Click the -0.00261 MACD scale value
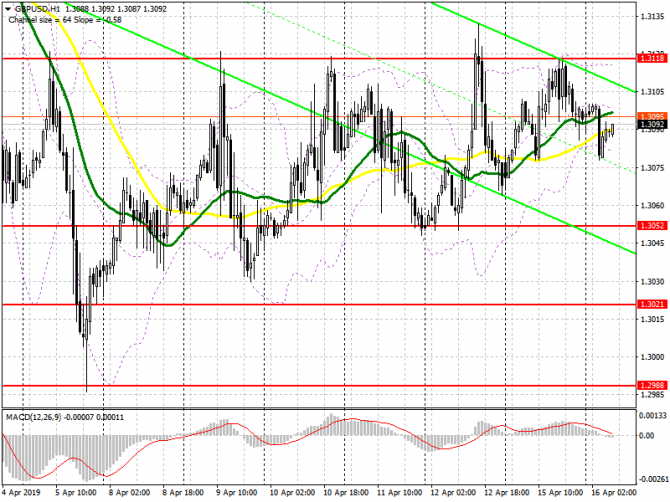Screen dimensions: 670x502 [652, 479]
